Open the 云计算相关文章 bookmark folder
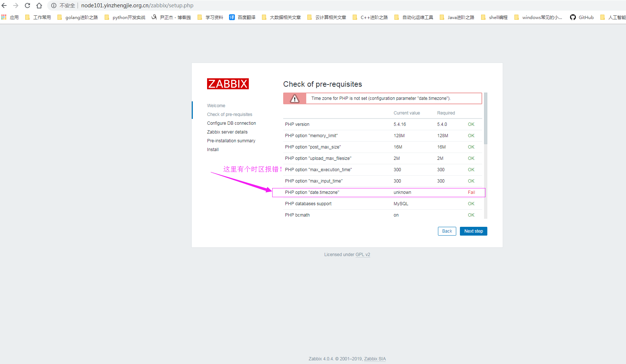The height and width of the screenshot is (364, 626). click(327, 17)
